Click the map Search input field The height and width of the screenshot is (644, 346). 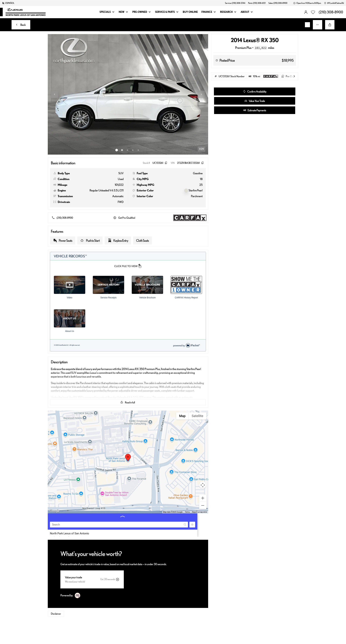(119, 525)
